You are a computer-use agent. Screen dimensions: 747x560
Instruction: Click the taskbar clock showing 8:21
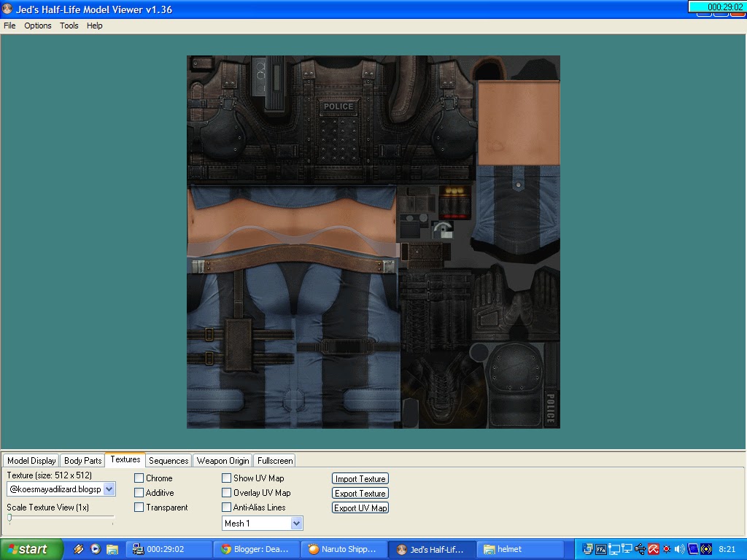point(727,549)
